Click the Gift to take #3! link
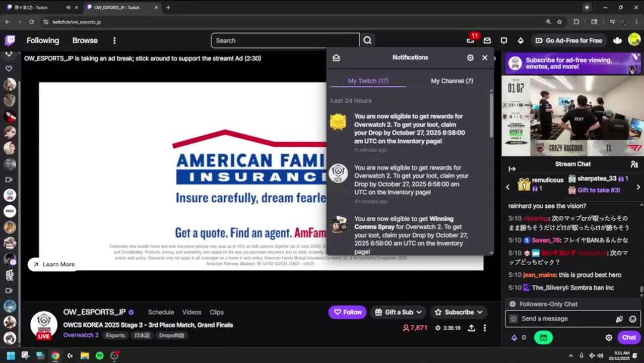The width and height of the screenshot is (644, 363). (599, 190)
